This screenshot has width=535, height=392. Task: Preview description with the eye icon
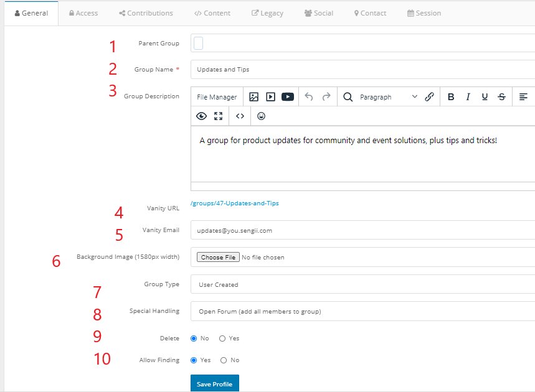201,116
